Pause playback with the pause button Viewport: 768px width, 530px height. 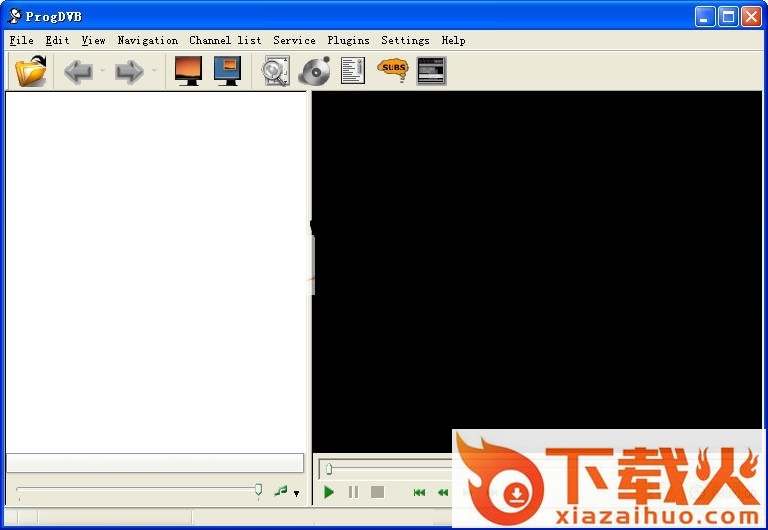pos(353,492)
